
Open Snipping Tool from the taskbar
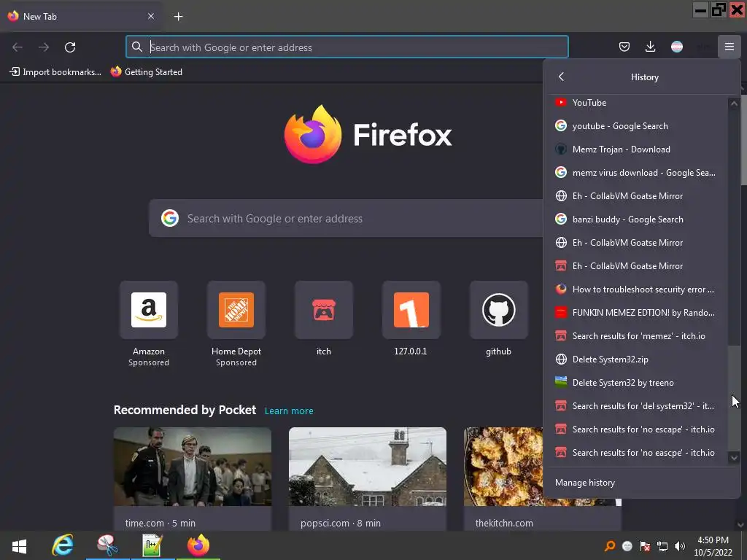point(108,545)
